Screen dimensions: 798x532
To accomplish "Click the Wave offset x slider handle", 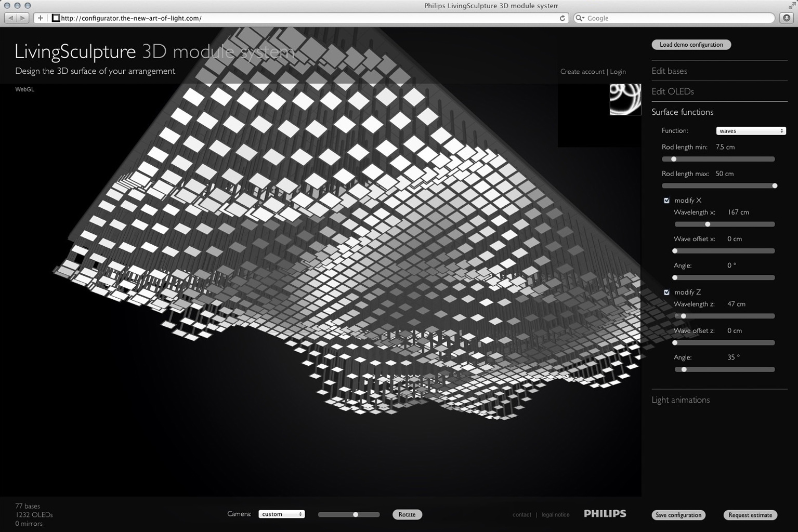I will click(675, 251).
